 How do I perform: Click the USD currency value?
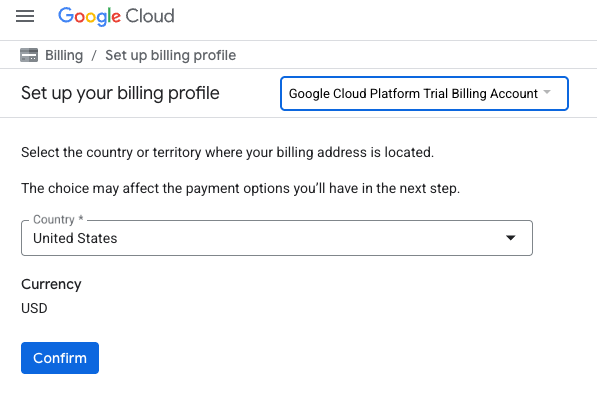click(34, 308)
